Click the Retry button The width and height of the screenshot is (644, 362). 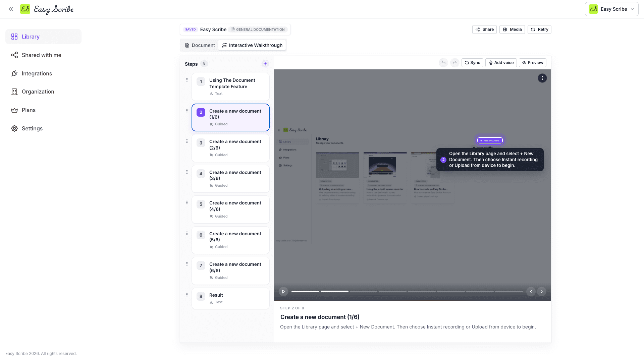(x=539, y=29)
